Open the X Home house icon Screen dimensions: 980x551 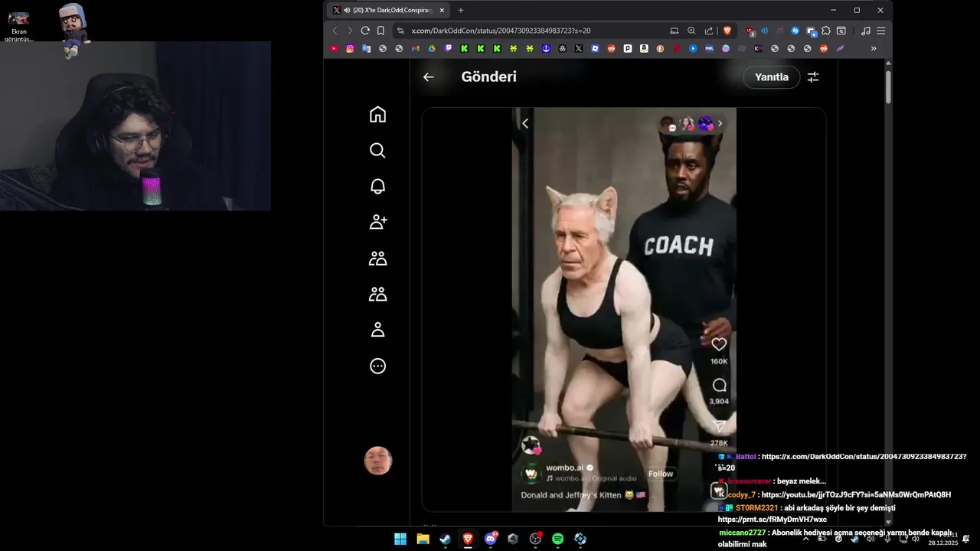[x=377, y=114]
